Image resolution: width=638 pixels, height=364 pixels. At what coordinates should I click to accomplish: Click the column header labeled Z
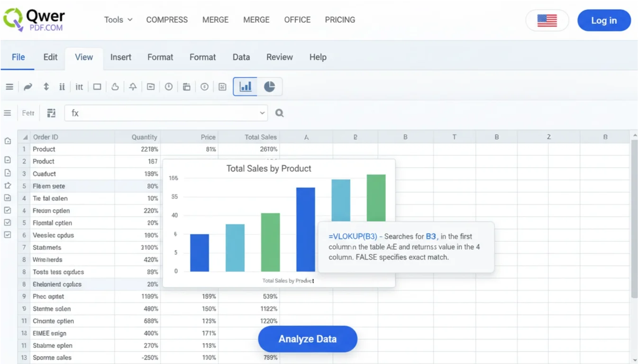548,137
